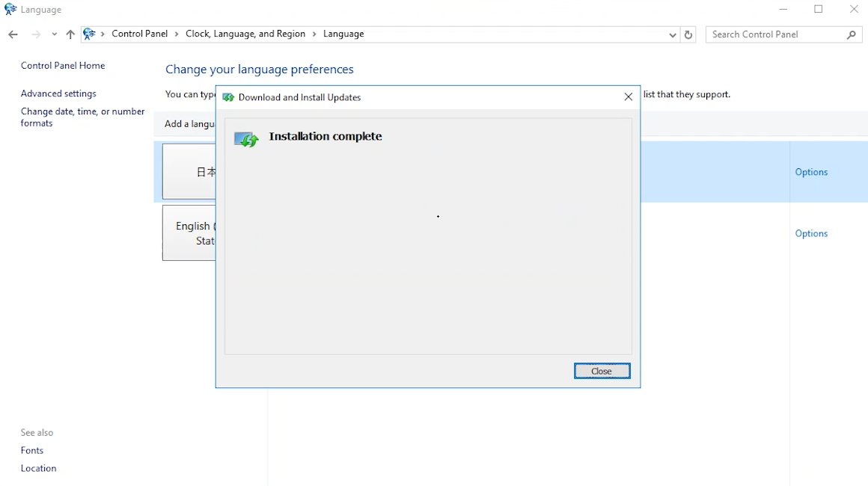Dismiss the dialog with its X button

click(629, 96)
